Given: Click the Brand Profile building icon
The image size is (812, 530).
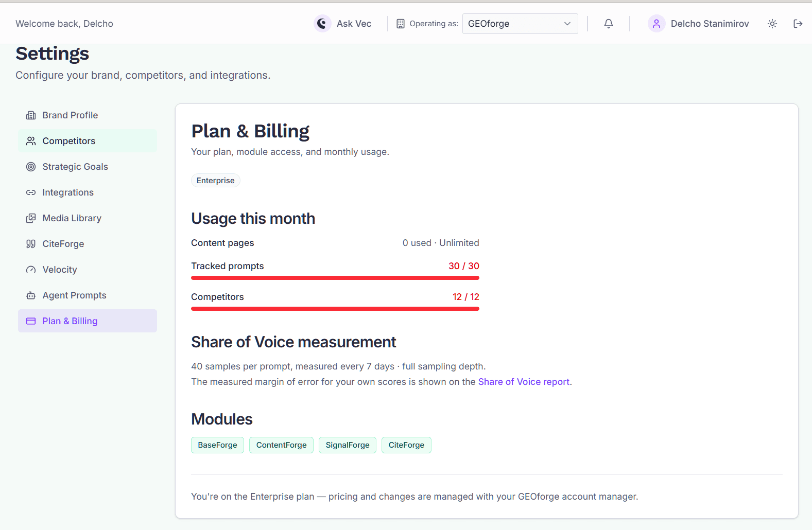Looking at the screenshot, I should (31, 115).
